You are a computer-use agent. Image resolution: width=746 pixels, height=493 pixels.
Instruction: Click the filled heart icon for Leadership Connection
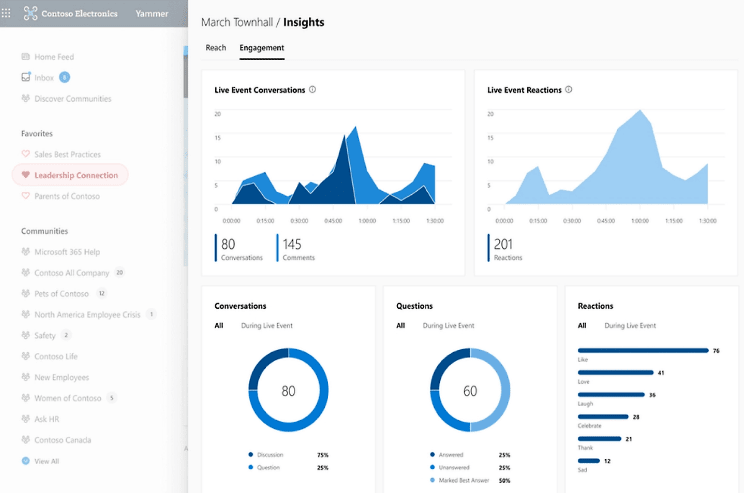pos(26,175)
